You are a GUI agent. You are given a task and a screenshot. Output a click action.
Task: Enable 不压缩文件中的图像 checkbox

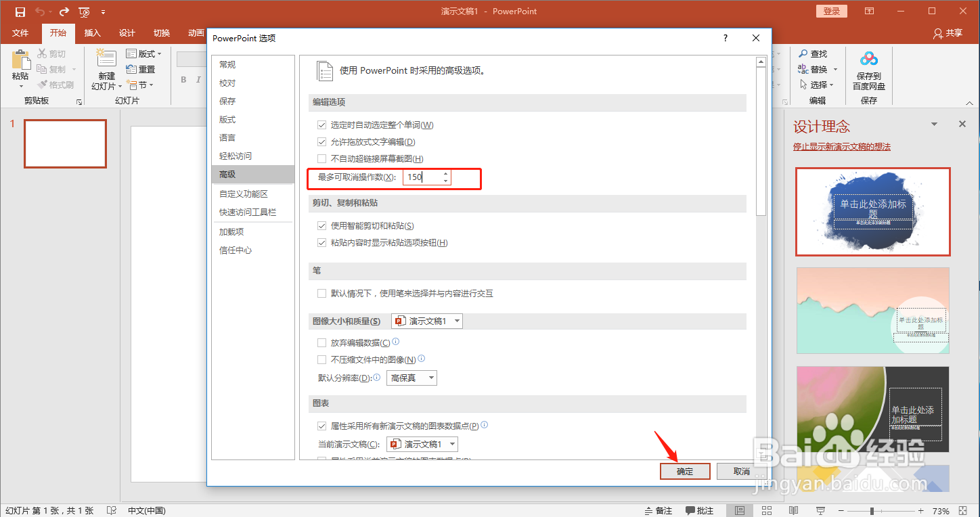[x=322, y=360]
